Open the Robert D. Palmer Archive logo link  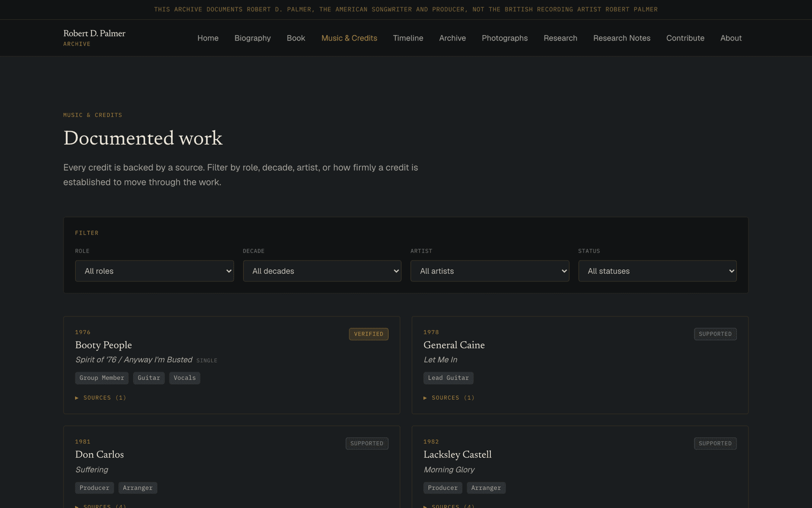pyautogui.click(x=94, y=38)
